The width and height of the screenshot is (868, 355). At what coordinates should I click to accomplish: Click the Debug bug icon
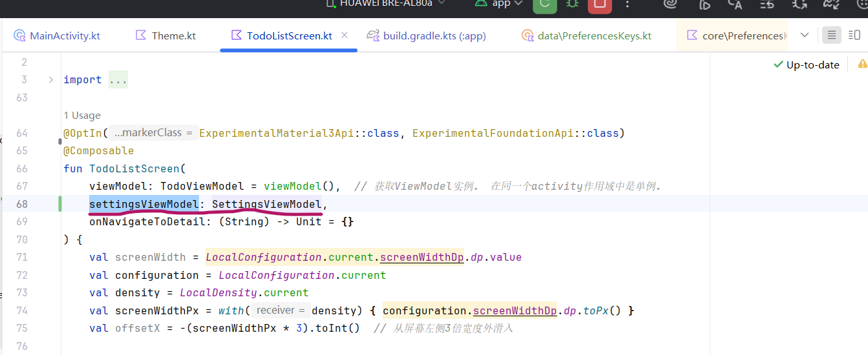tap(572, 3)
